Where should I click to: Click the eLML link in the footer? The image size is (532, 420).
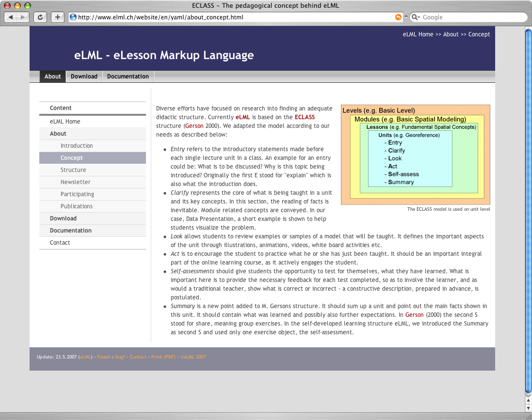point(85,357)
